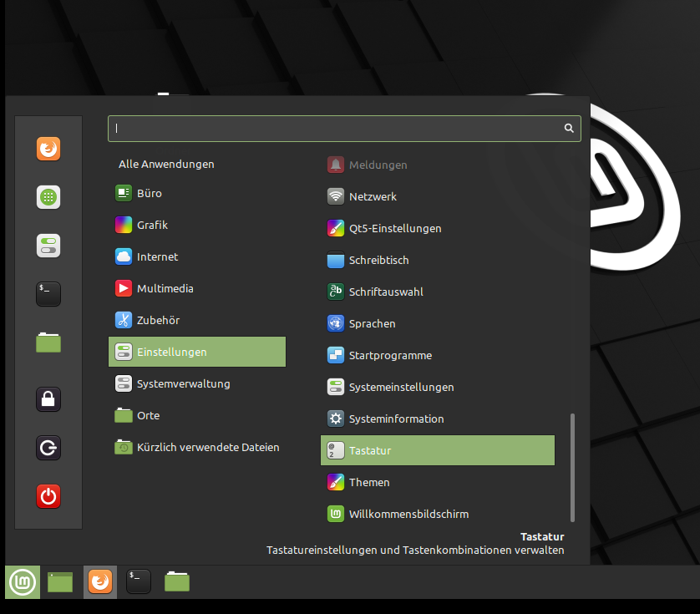The width and height of the screenshot is (700, 614).
Task: Click show desktop icon in panel
Action: pos(60,582)
